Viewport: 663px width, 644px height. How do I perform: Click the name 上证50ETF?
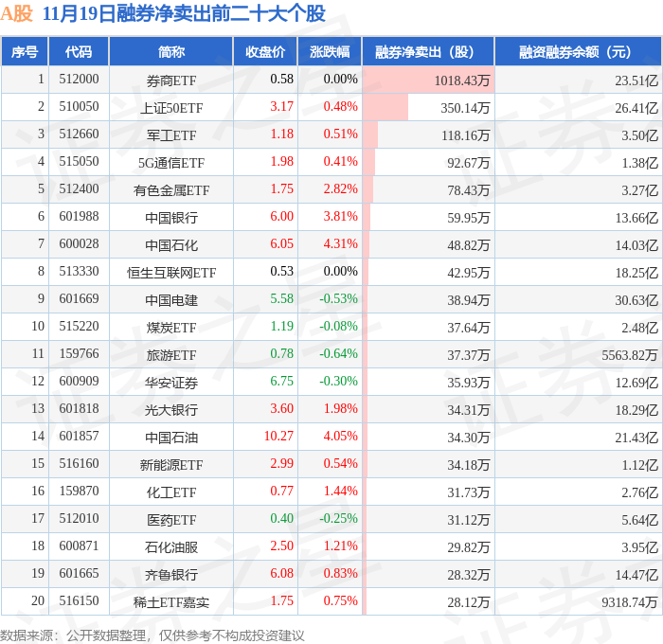(171, 108)
